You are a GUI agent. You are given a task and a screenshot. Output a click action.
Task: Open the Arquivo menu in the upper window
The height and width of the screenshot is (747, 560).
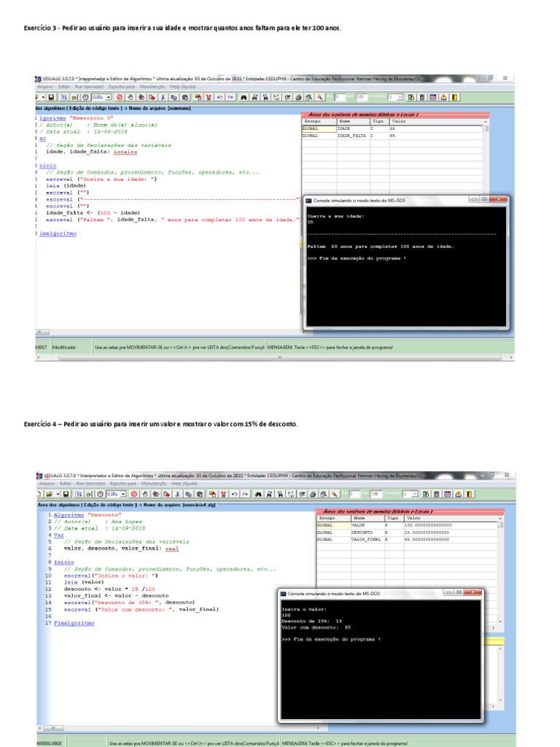coord(44,86)
